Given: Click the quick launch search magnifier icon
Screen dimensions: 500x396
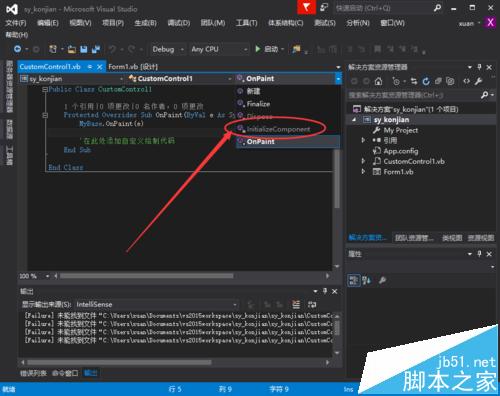Looking at the screenshot, I should (437, 8).
